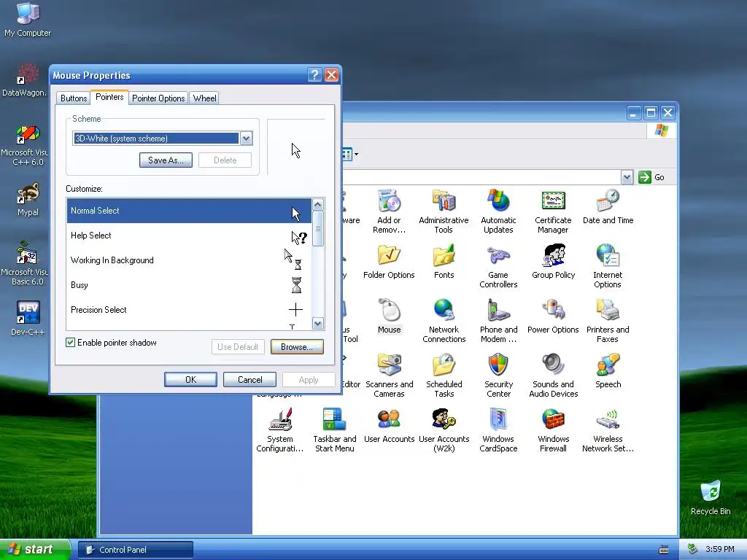Open Administrative Tools in Control Panel
747x560 pixels.
click(x=444, y=211)
